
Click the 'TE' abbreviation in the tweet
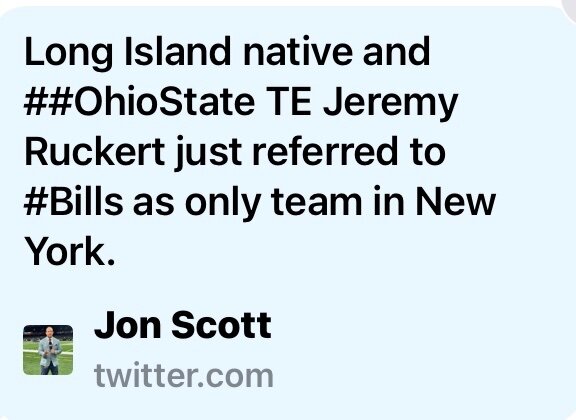click(x=289, y=102)
